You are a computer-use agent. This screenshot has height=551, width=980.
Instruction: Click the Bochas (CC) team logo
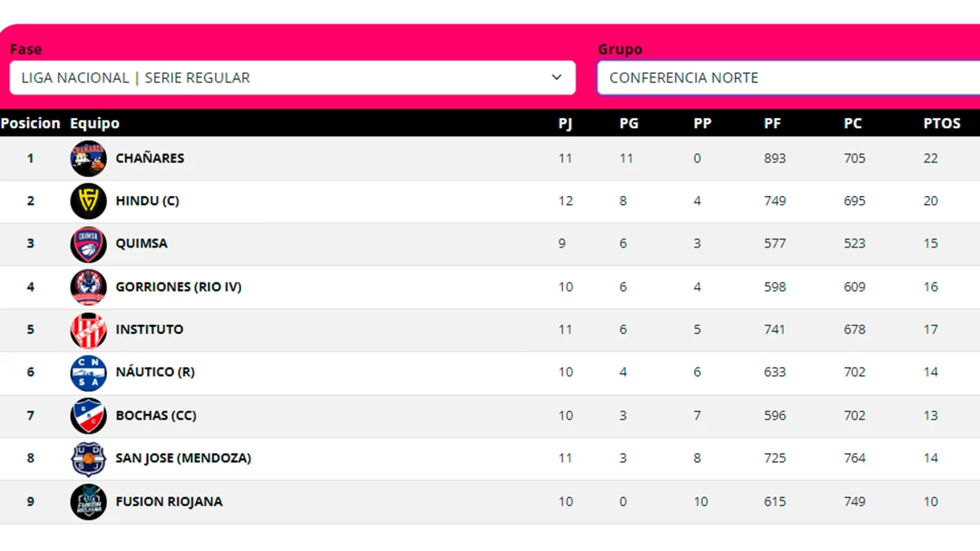pyautogui.click(x=88, y=415)
